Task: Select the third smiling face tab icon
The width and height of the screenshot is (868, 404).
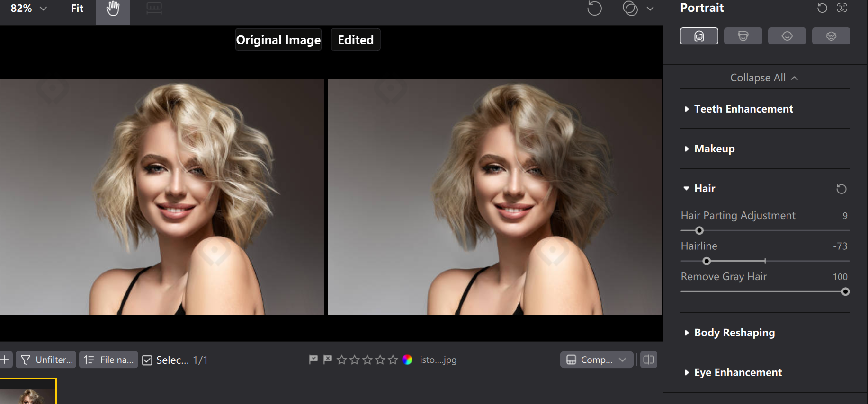Action: pyautogui.click(x=787, y=36)
